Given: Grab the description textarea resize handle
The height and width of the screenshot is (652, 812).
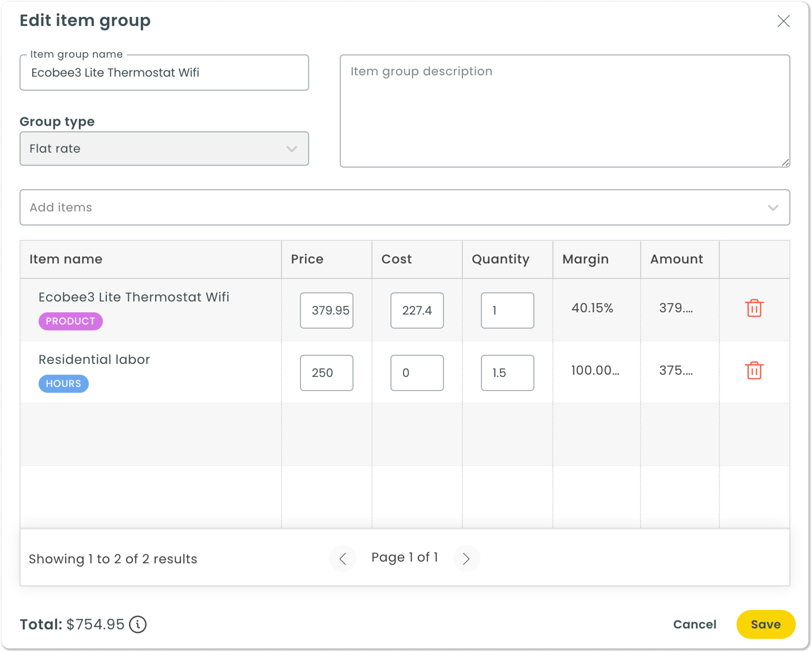Looking at the screenshot, I should point(785,163).
